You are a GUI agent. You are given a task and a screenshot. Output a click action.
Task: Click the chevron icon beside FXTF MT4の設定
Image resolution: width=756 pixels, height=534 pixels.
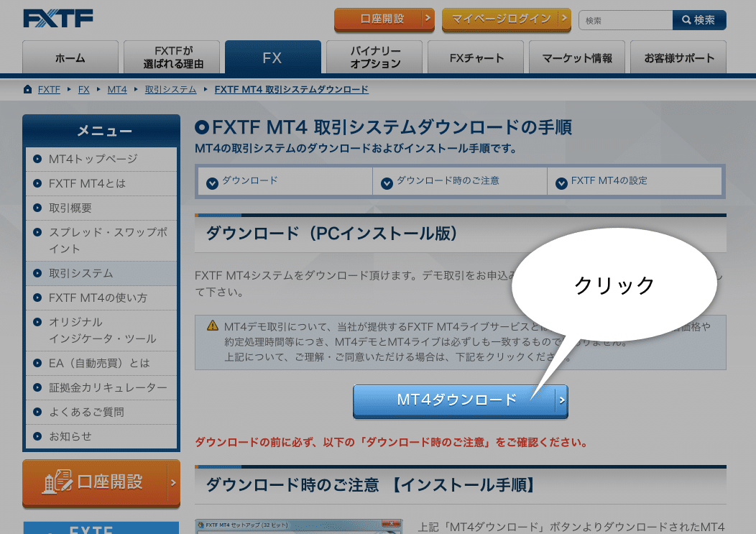pos(561,183)
